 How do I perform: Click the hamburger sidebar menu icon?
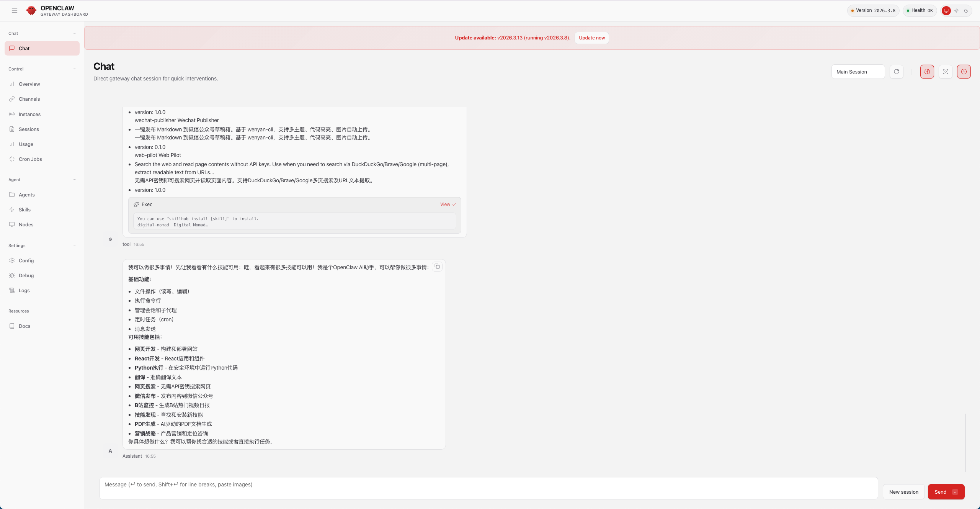(15, 11)
